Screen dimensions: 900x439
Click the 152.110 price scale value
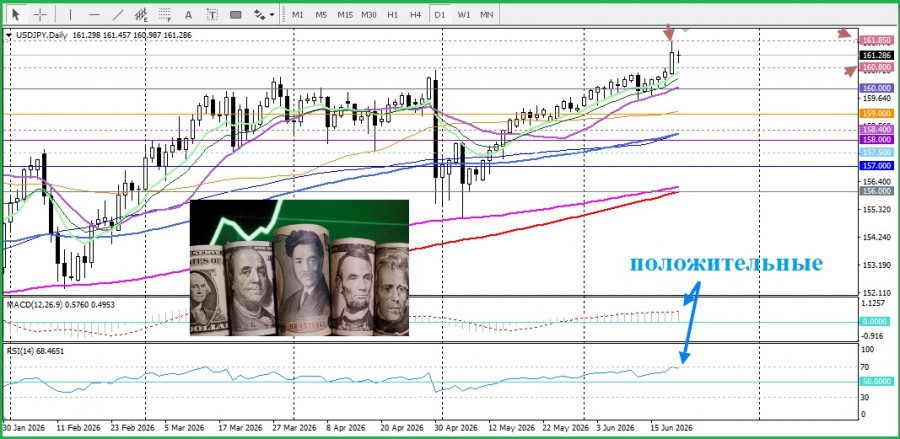click(x=876, y=292)
